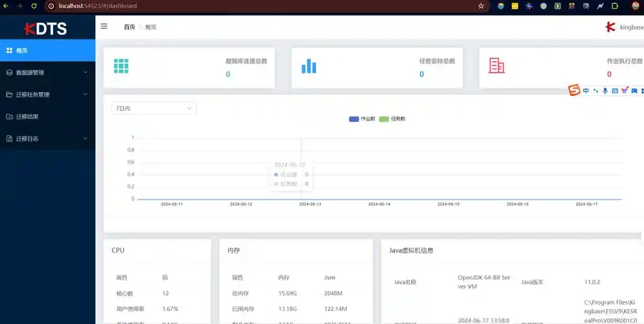
Task: Open the gray circle browser extension
Action: pyautogui.click(x=544, y=6)
